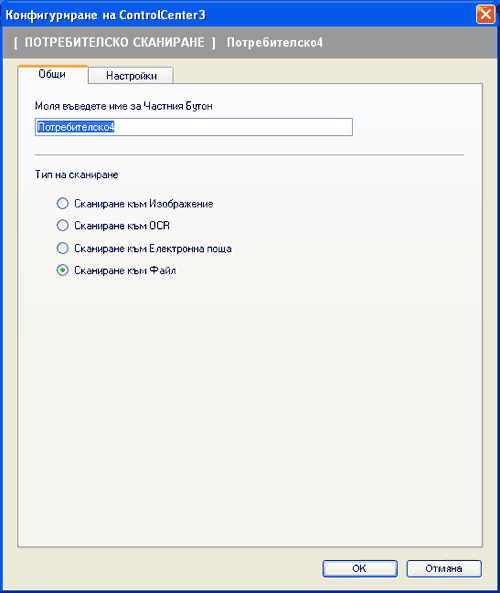Click the Тип на сканиране section label
500x593 pixels.
(76, 174)
